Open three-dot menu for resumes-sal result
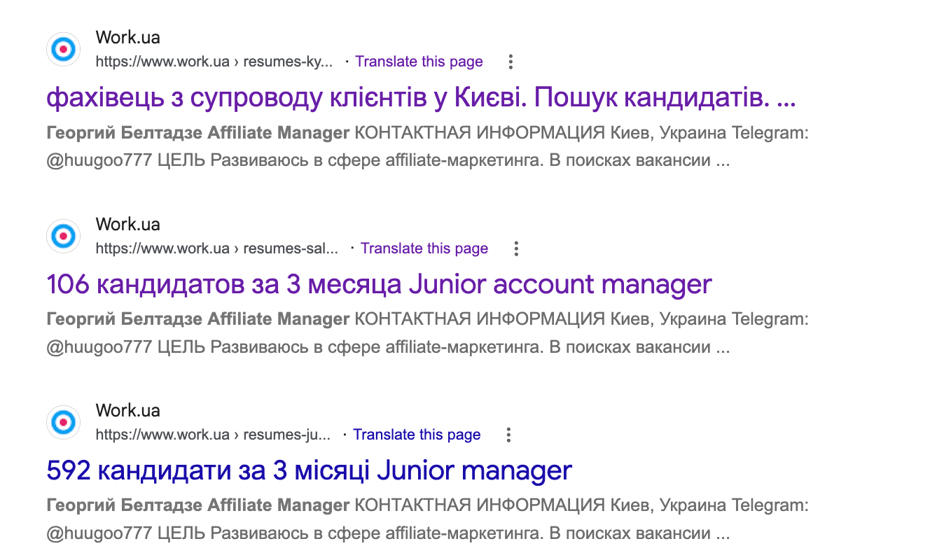The image size is (944, 560). pyautogui.click(x=516, y=248)
